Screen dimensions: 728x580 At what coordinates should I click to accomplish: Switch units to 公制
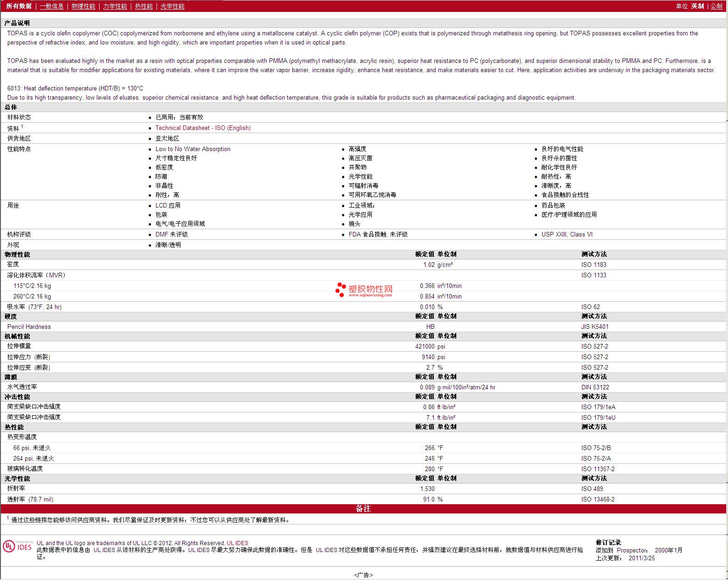(x=717, y=6)
